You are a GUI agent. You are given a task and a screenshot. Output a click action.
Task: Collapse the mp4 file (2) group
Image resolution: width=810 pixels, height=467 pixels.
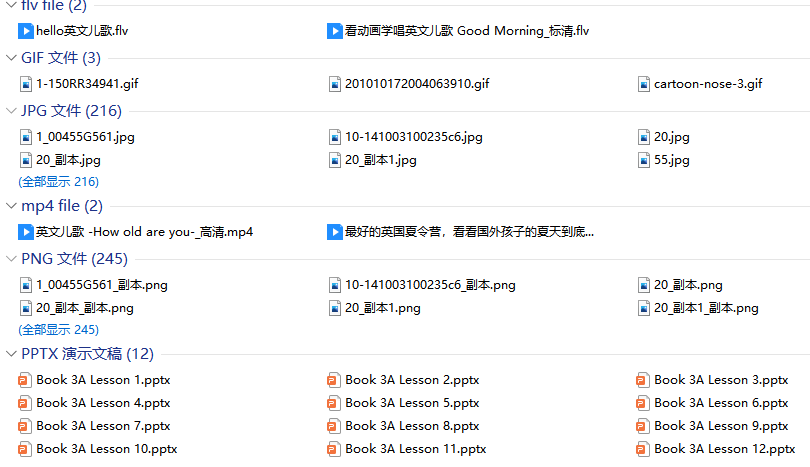point(11,206)
